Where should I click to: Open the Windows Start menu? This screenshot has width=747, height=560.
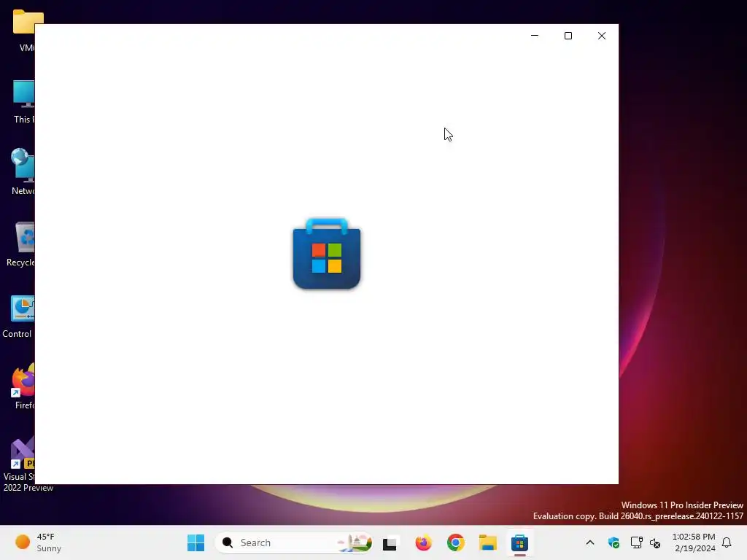196,542
